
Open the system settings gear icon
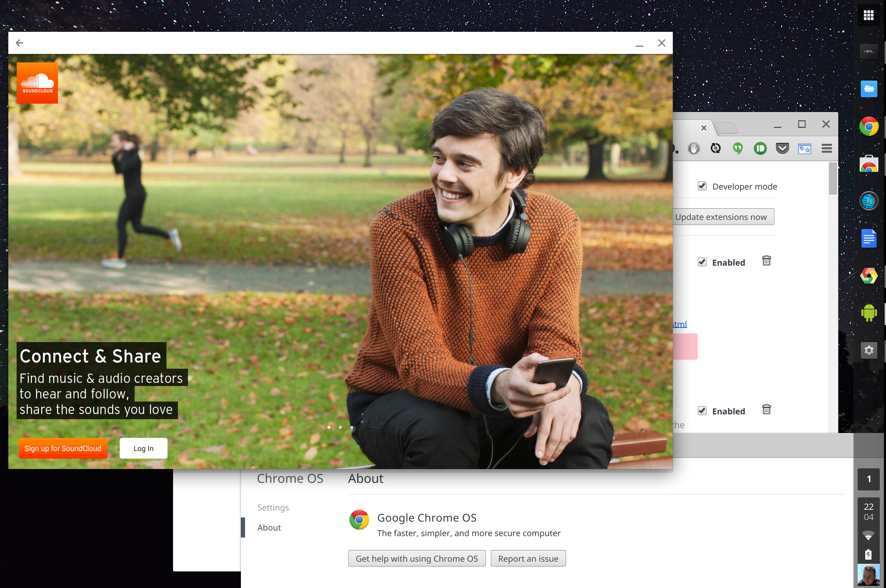pyautogui.click(x=868, y=349)
